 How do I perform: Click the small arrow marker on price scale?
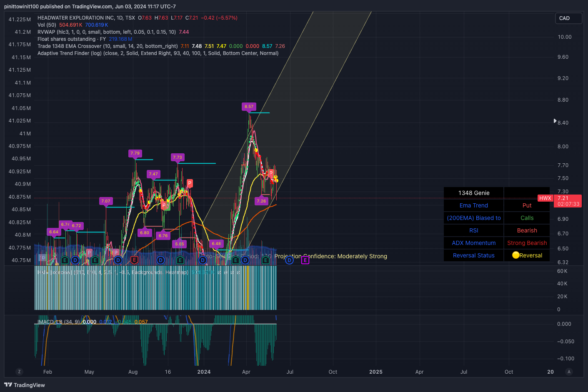coord(555,121)
